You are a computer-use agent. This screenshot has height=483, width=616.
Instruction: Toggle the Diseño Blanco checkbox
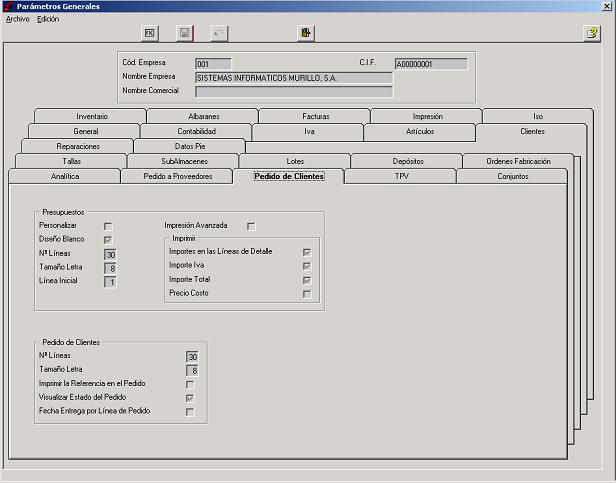click(x=108, y=240)
